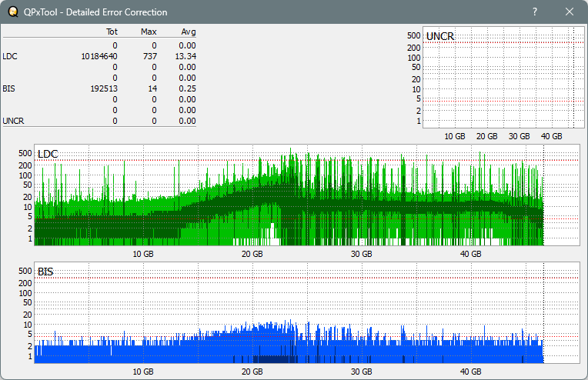
Task: Close the Detailed Error Correction window
Action: click(570, 12)
